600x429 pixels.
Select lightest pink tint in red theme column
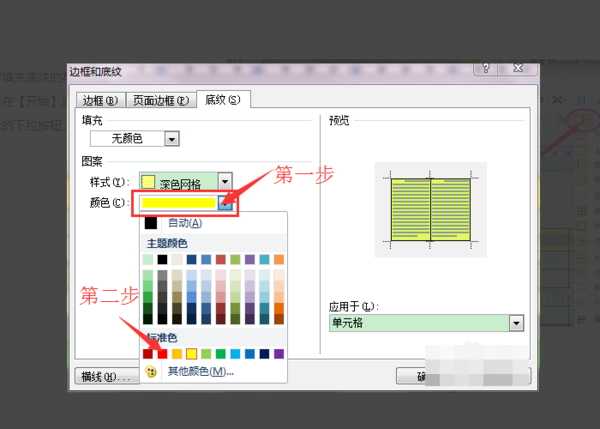pyautogui.click(x=220, y=275)
